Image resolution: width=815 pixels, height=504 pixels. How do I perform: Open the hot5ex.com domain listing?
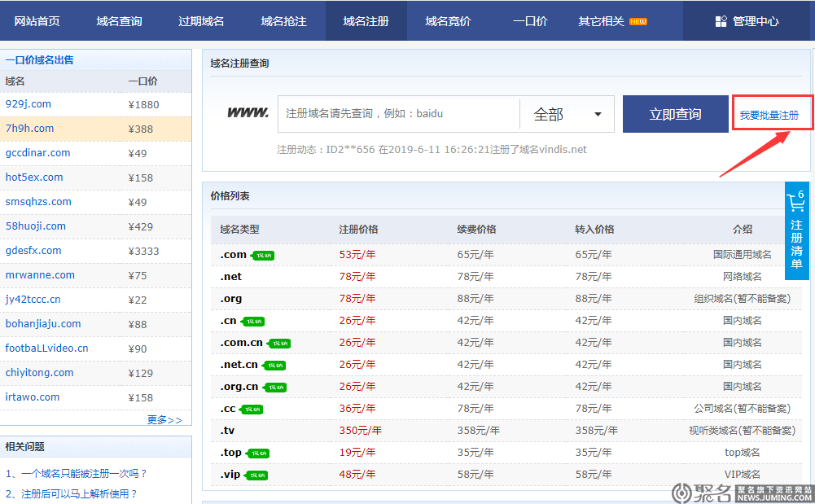click(x=34, y=177)
